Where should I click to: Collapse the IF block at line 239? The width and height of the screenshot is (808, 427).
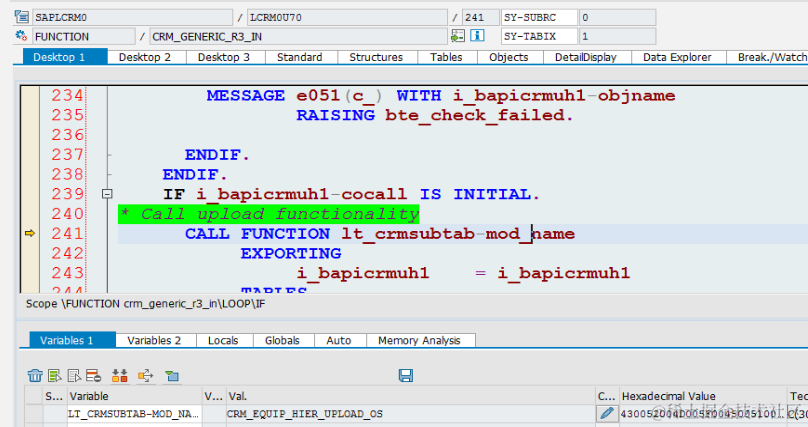(x=107, y=194)
